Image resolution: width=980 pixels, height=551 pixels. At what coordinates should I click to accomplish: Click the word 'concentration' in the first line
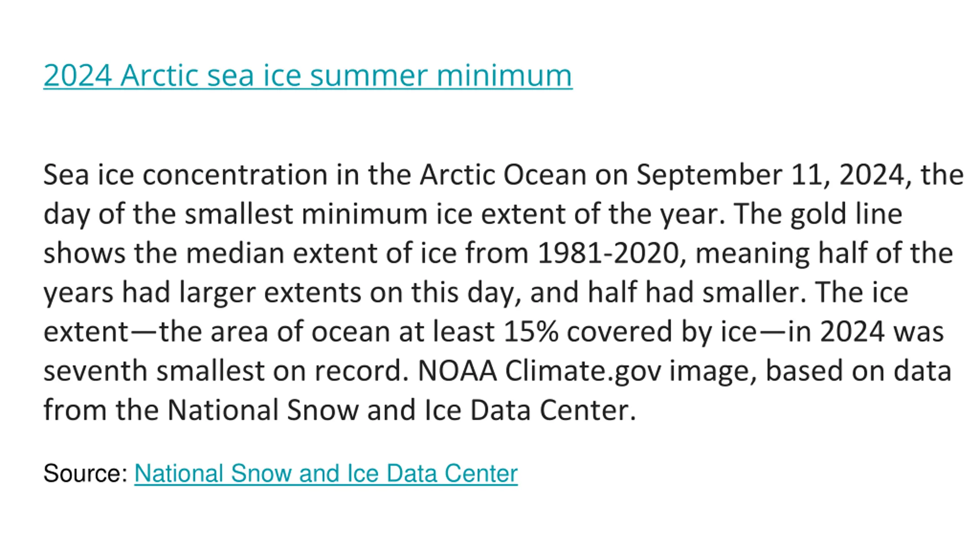(235, 175)
